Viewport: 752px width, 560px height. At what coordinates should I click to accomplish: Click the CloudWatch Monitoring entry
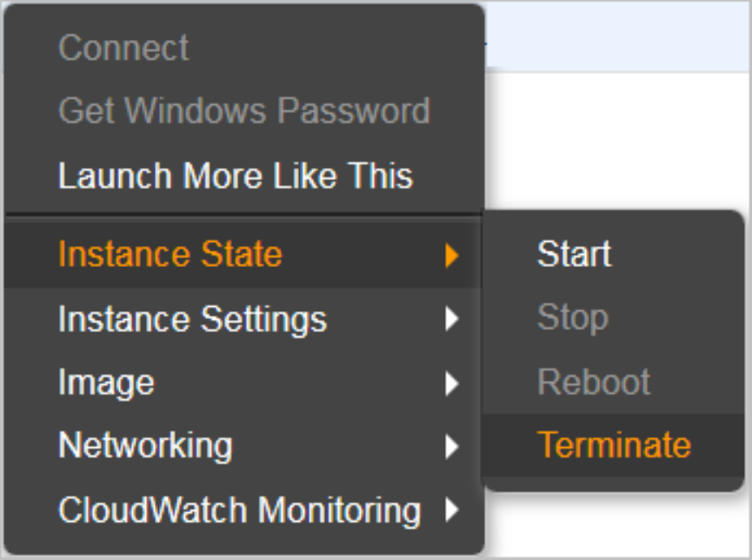239,510
